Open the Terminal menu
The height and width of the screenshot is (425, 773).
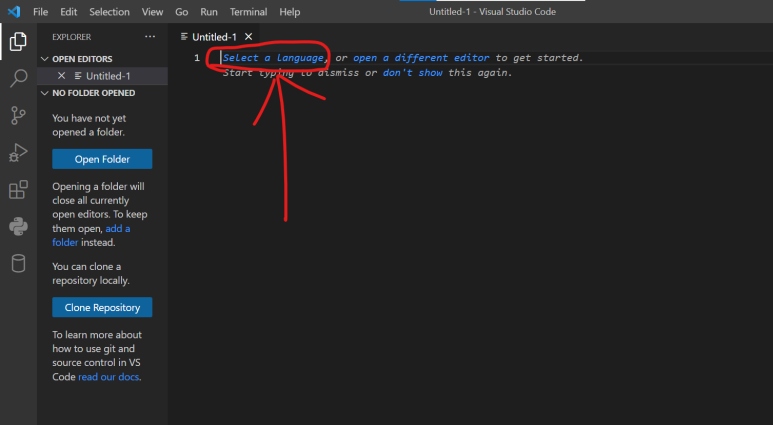click(x=248, y=12)
